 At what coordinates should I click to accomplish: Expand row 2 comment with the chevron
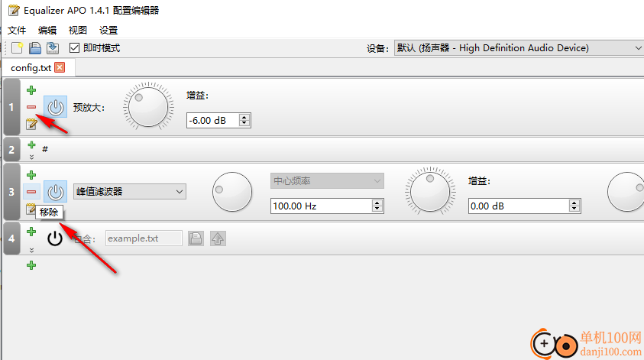[31, 157]
